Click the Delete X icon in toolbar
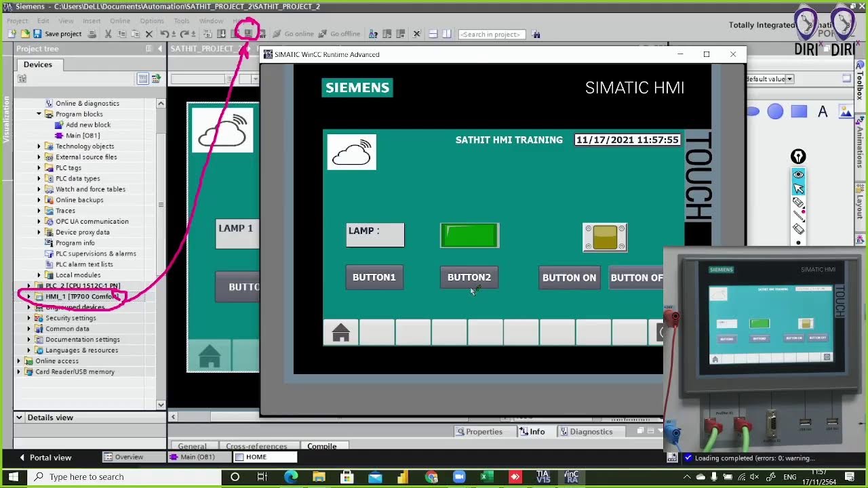 [149, 34]
